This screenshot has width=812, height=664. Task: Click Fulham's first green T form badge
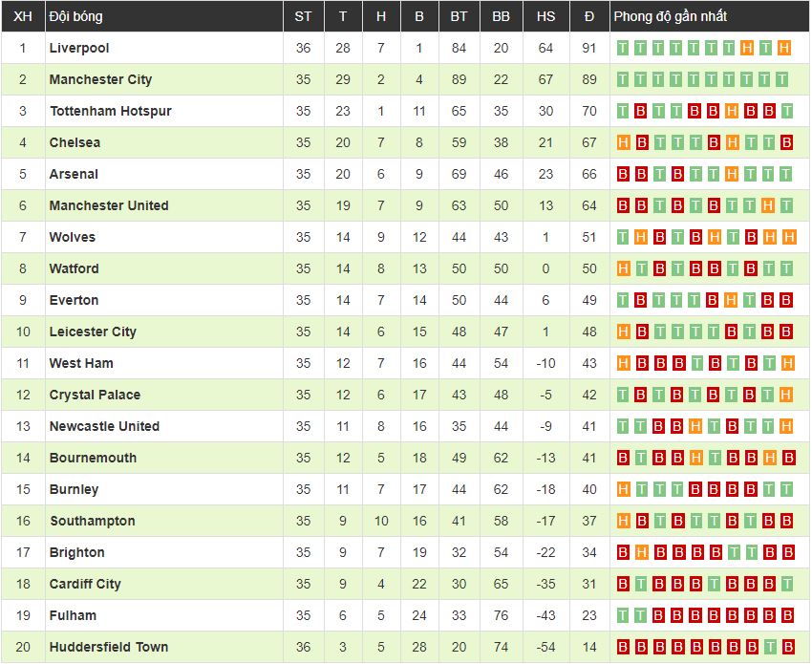point(624,615)
